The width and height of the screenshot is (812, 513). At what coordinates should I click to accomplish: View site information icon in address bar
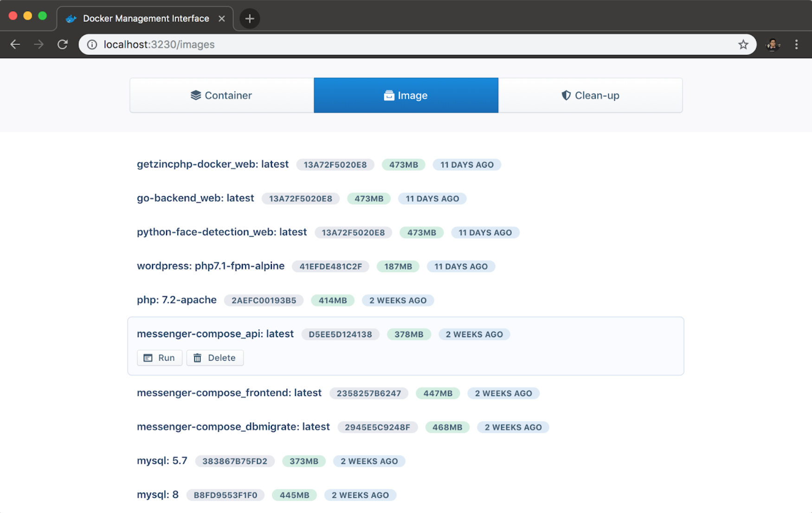(92, 45)
